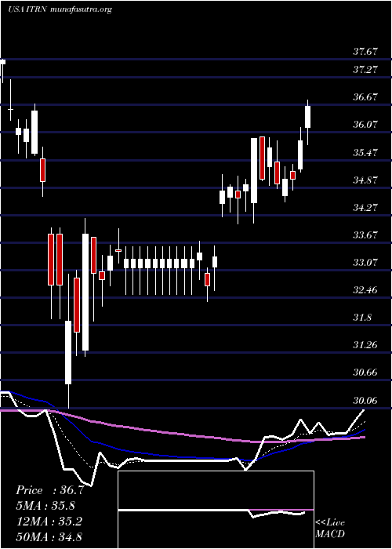Click the 5MA : 35.8 readout

click(45, 506)
